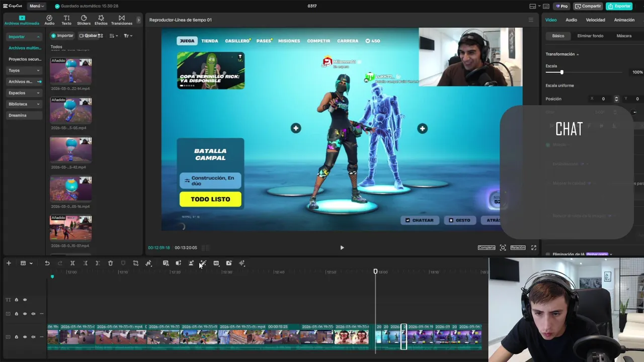Image resolution: width=644 pixels, height=362 pixels.
Task: Lock the main video track
Action: coord(16,337)
